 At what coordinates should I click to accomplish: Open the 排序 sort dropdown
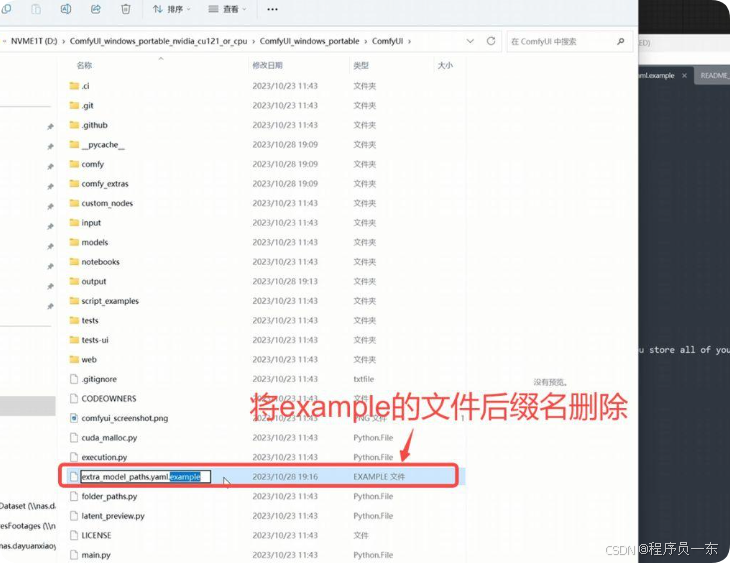[x=171, y=9]
